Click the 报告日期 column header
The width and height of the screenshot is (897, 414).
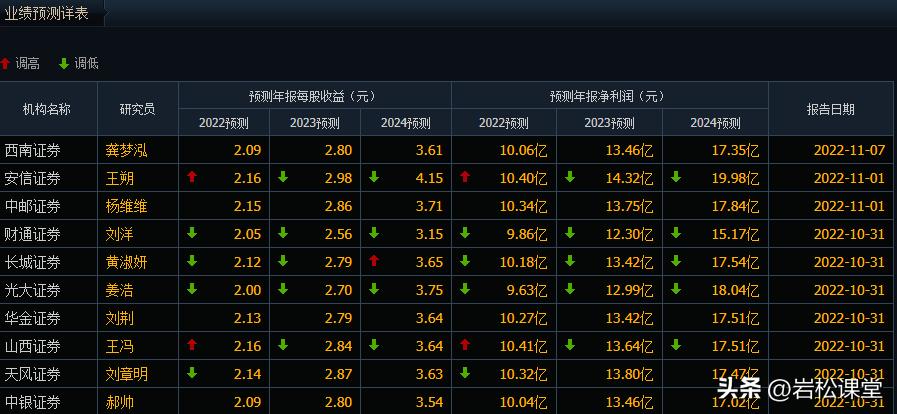(831, 109)
